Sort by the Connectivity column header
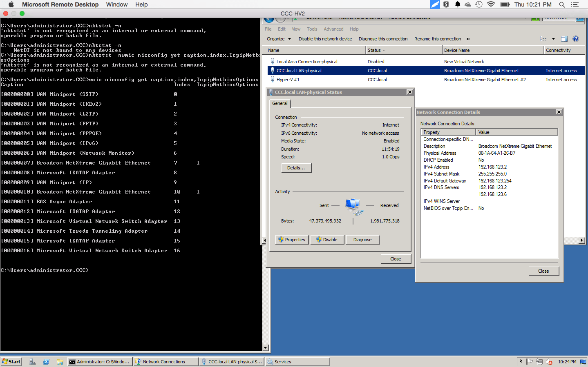The height and width of the screenshot is (367, 588). click(x=565, y=50)
